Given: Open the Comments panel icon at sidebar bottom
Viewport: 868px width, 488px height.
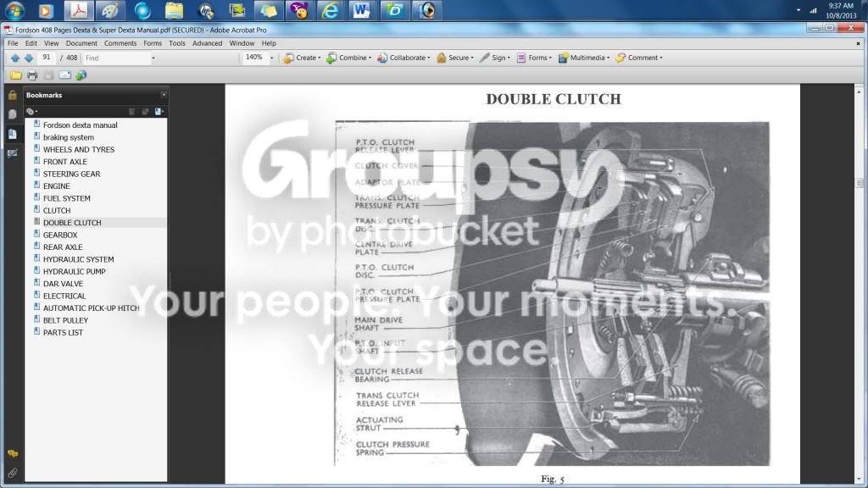Looking at the screenshot, I should [12, 454].
